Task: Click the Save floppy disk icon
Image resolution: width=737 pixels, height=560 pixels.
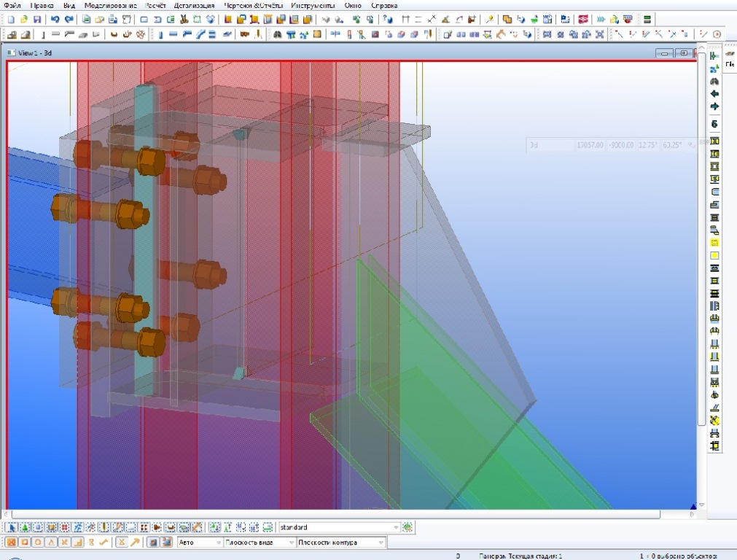Action: click(x=36, y=19)
